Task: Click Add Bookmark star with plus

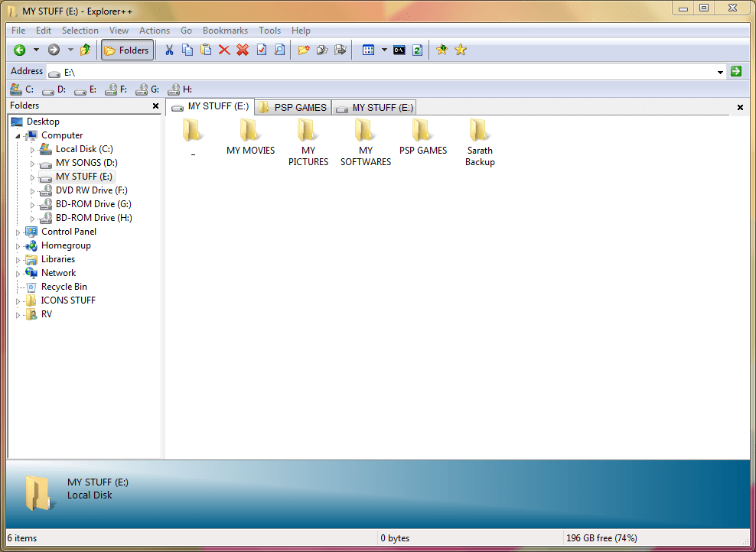Action: 442,50
